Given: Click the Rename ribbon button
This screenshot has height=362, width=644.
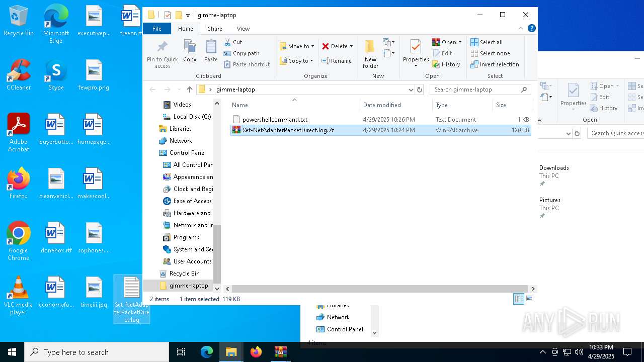Looking at the screenshot, I should point(337,61).
